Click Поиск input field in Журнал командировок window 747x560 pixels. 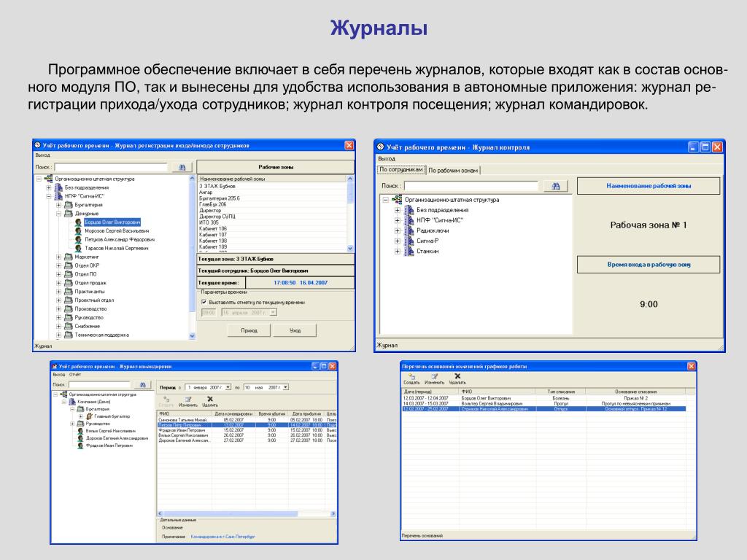coord(99,384)
